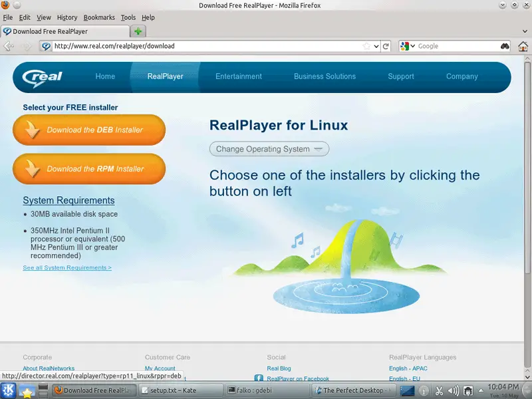Viewport: 532px width, 399px height.
Task: Open the Help menu
Action: (148, 17)
